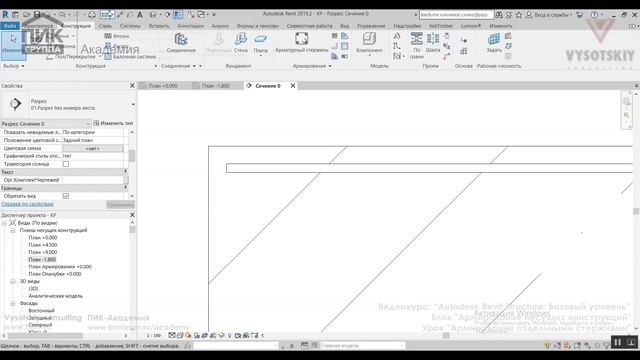This screenshot has height=360, width=640.
Task: Select Аналитическая модель in 3D views
Action: [55, 296]
